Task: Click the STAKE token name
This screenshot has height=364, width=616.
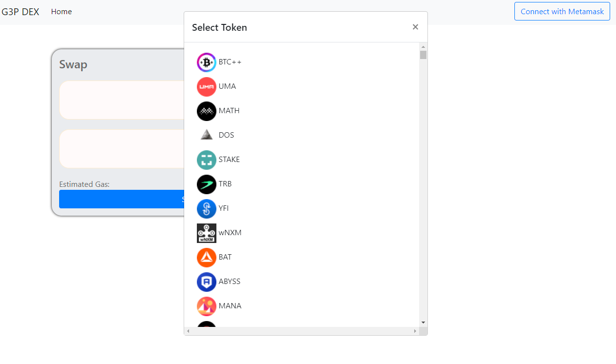Action: tap(229, 160)
